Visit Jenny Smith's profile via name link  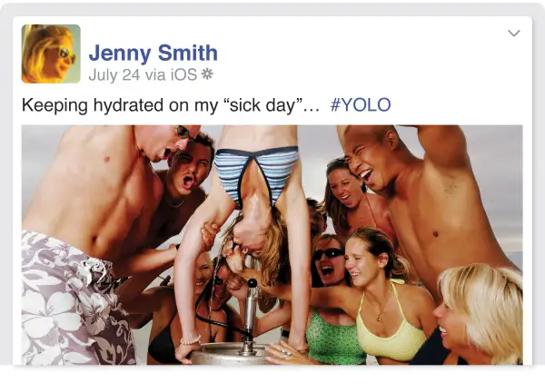coord(153,53)
